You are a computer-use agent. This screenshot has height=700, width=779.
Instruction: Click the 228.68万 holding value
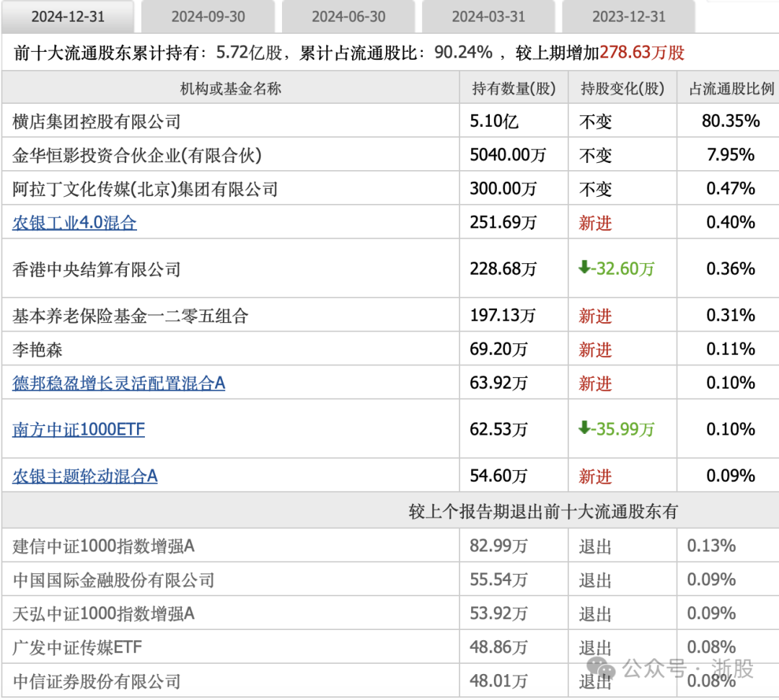pos(503,270)
